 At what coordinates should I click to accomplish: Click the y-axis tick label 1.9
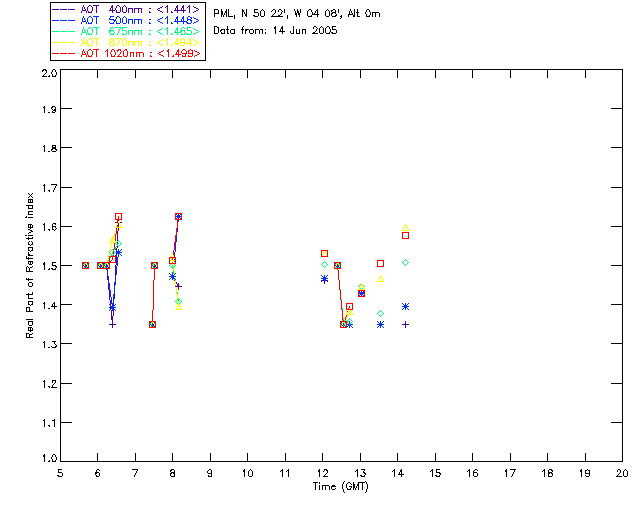[49, 109]
